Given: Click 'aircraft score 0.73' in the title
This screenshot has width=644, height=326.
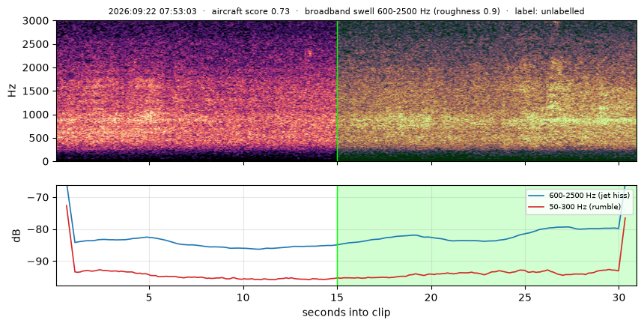Looking at the screenshot, I should tap(251, 11).
